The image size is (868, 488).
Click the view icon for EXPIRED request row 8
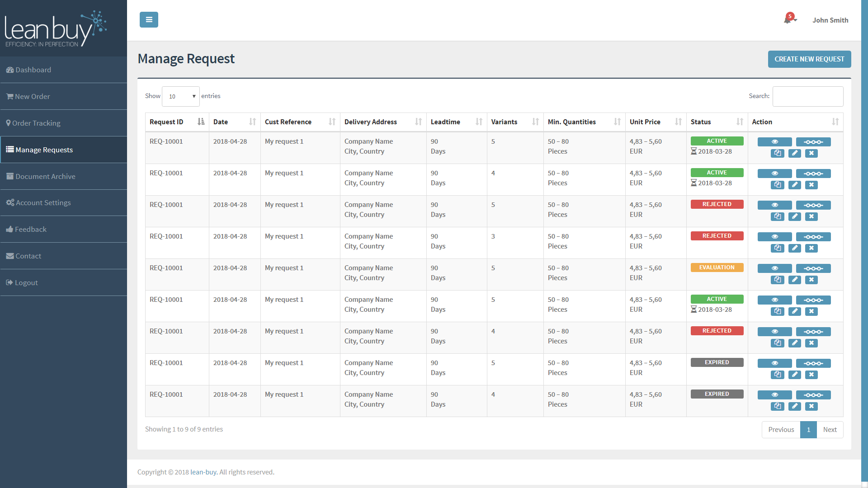pos(775,363)
